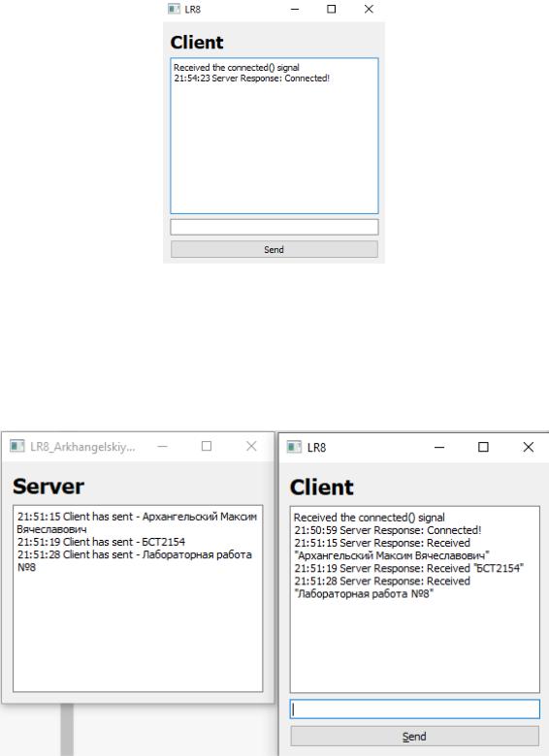Close the top LR8 client window
Image resolution: width=549 pixels, height=756 pixels.
369,9
